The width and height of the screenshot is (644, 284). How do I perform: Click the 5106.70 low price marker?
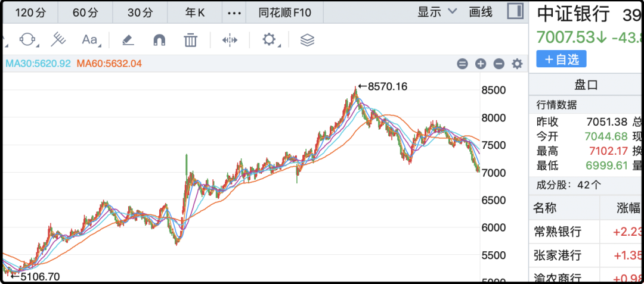point(35,277)
